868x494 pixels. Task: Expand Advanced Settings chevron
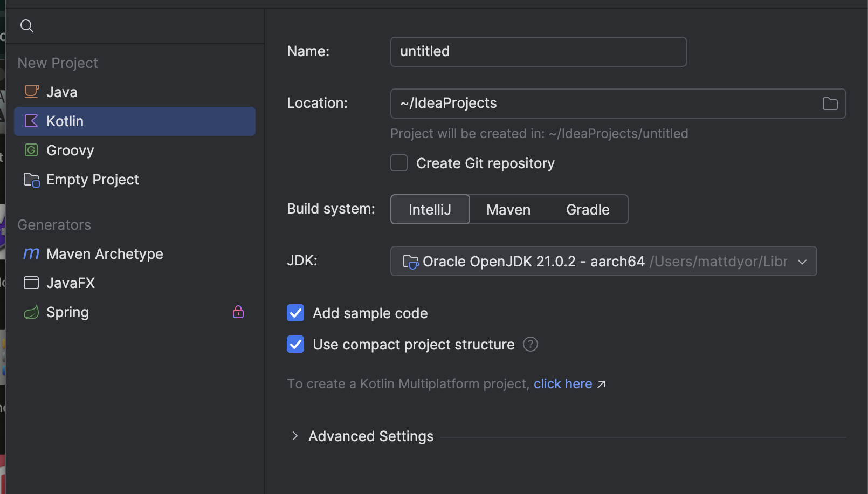point(295,436)
